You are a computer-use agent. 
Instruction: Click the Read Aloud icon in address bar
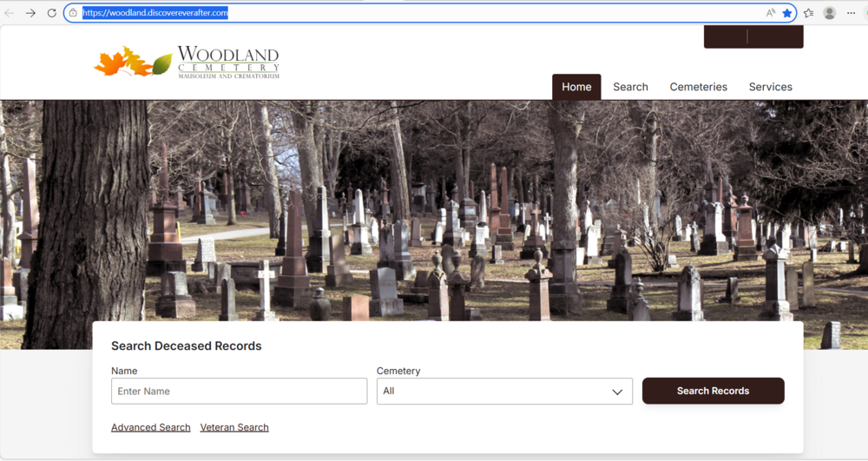point(771,13)
